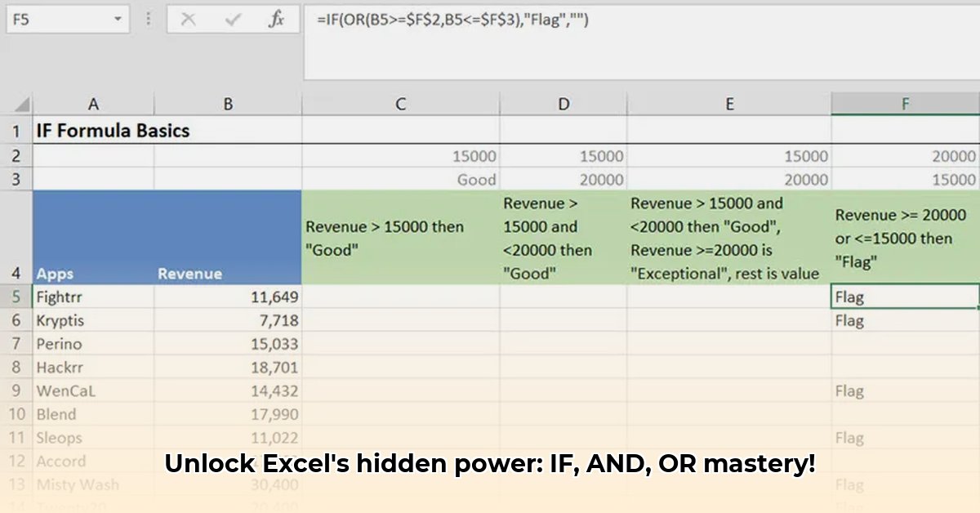Select column B header
Viewport: 980px width, 513px height.
[x=228, y=104]
